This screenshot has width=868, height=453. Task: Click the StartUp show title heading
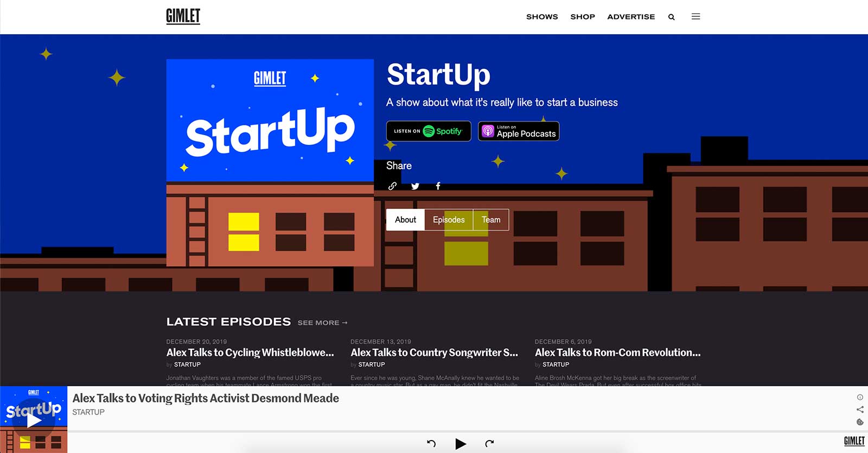coord(438,75)
